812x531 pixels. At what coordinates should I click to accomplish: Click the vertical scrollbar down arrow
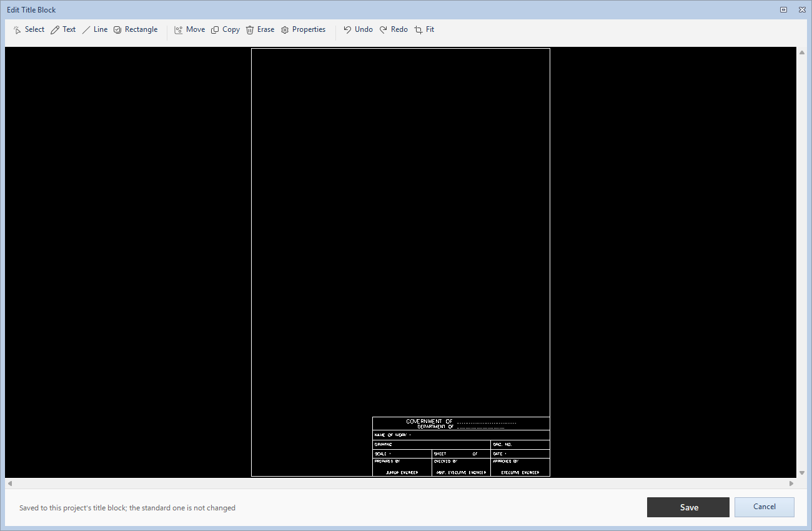point(802,474)
